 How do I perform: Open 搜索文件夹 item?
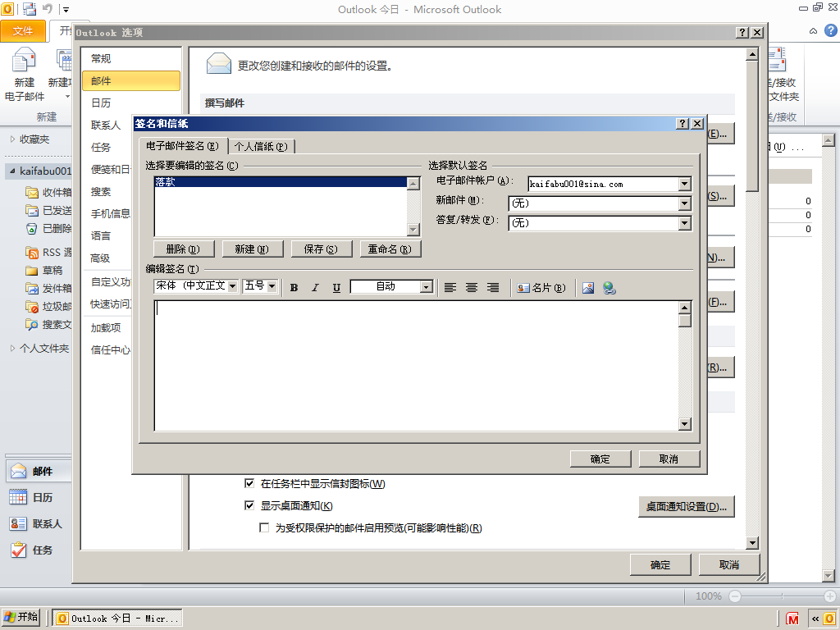48,325
